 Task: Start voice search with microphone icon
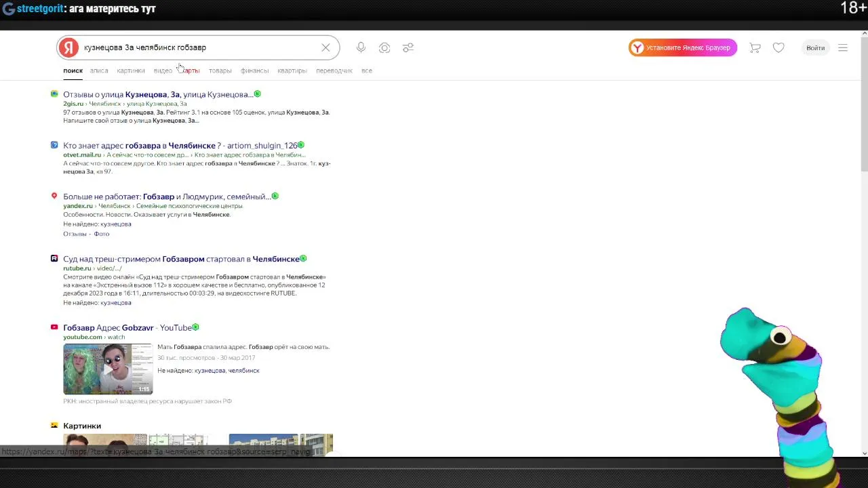[x=361, y=47]
